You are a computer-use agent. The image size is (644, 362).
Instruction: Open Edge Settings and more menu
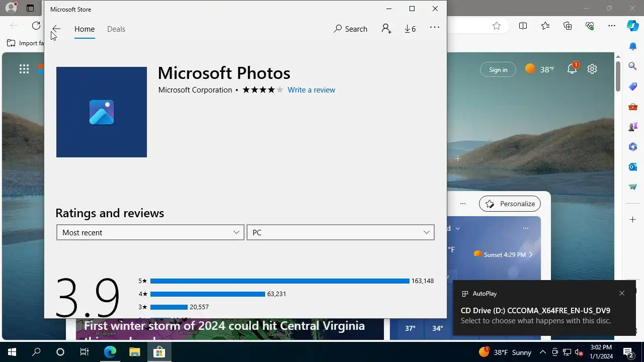[612, 26]
